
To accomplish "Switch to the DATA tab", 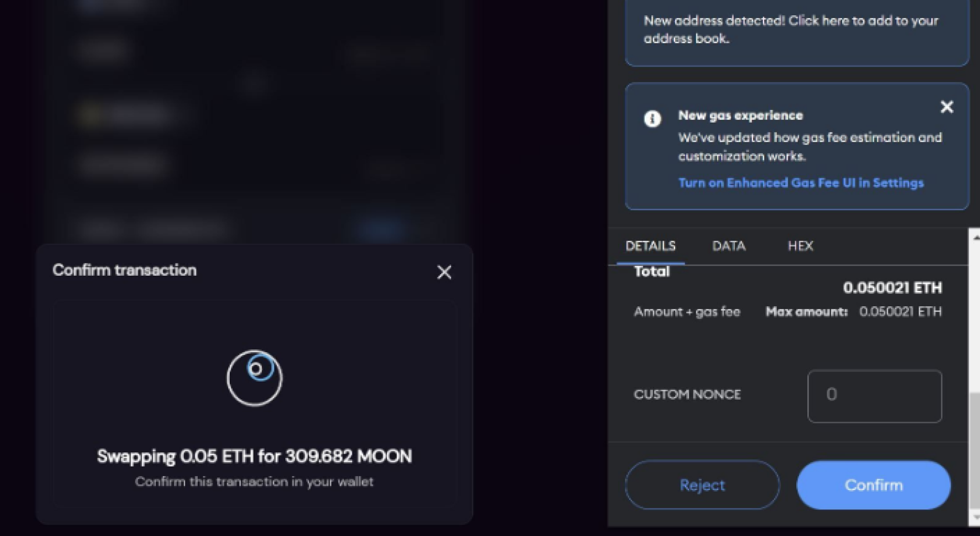I will point(728,246).
